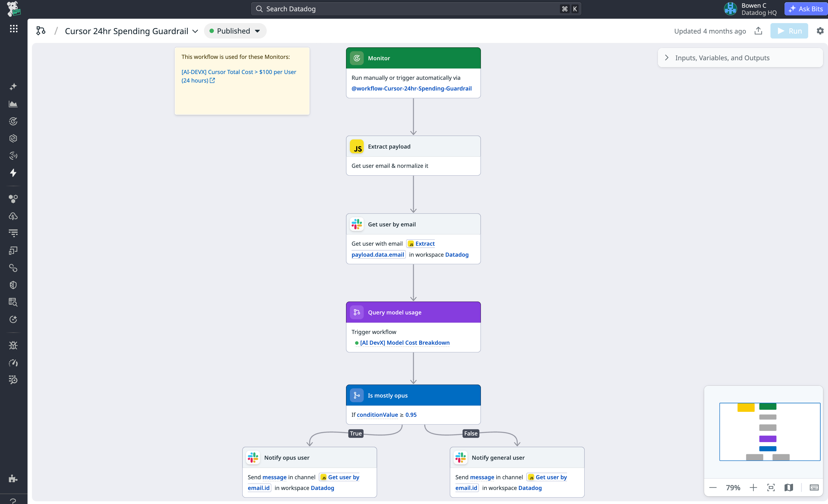The width and height of the screenshot is (828, 504).
Task: Select the Query model usage step
Action: 413,327
